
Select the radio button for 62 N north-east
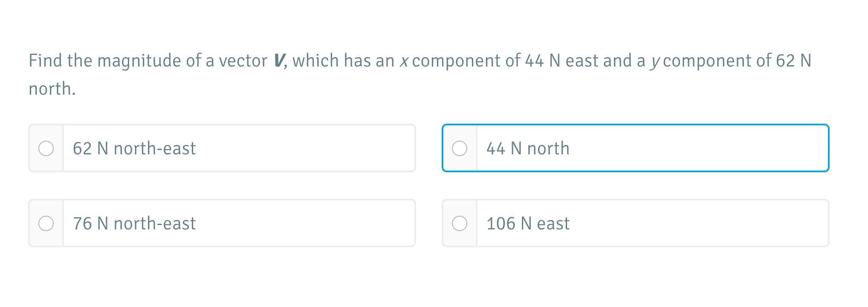click(x=46, y=148)
